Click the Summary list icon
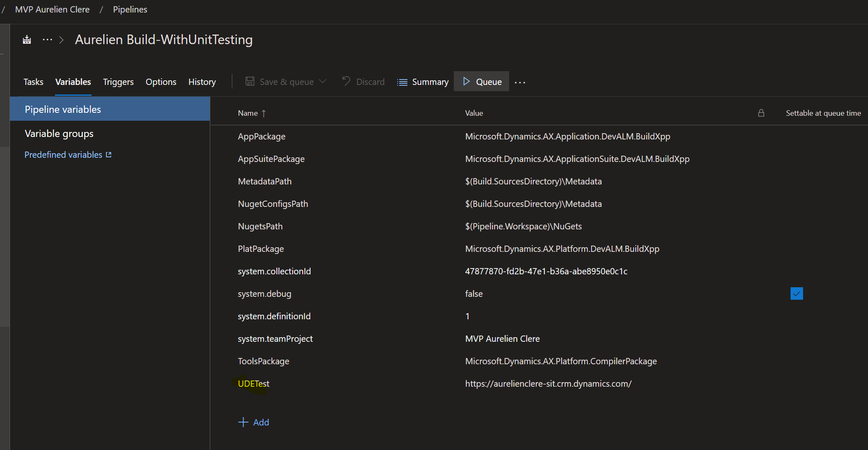 tap(402, 82)
